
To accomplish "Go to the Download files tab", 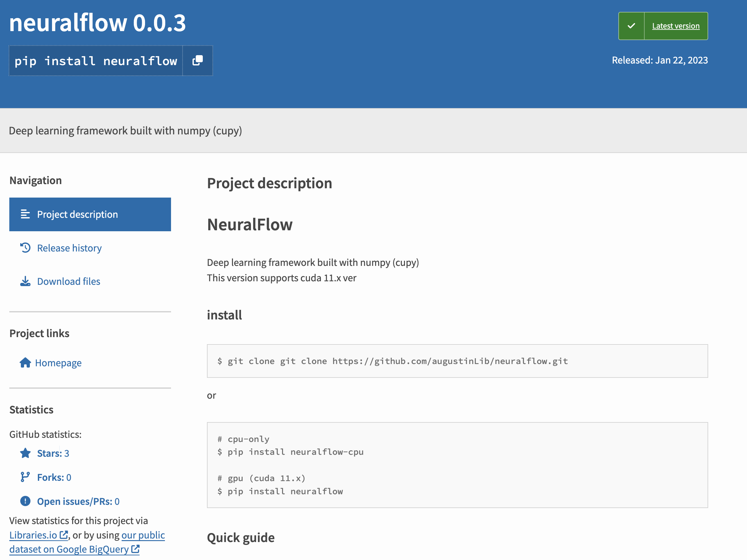I will [x=69, y=281].
